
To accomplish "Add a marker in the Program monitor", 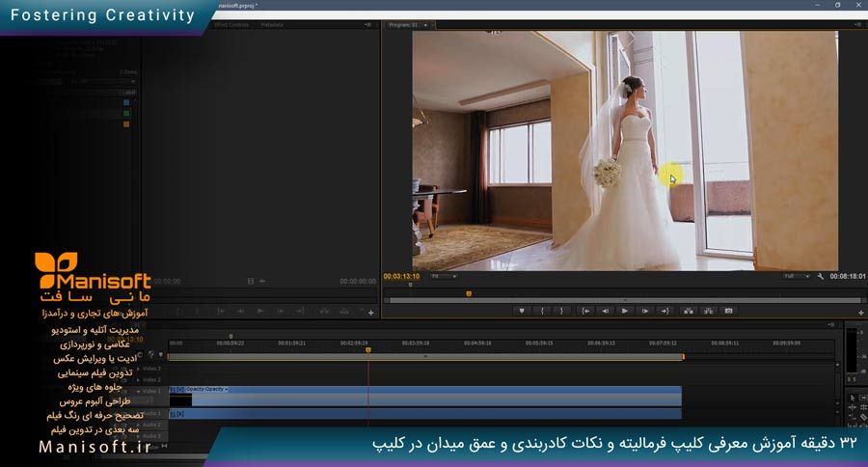I will tap(522, 312).
